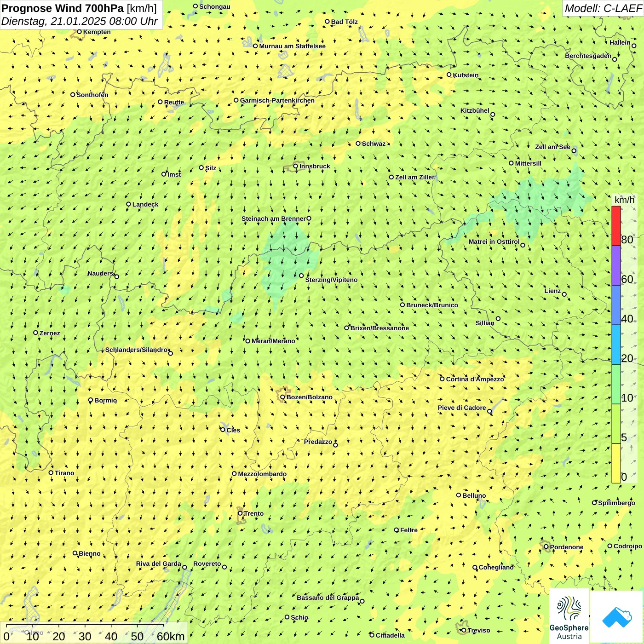Viewport: 644px width, 644px height.
Task: Click the Hallein location marker
Action: coord(634,46)
